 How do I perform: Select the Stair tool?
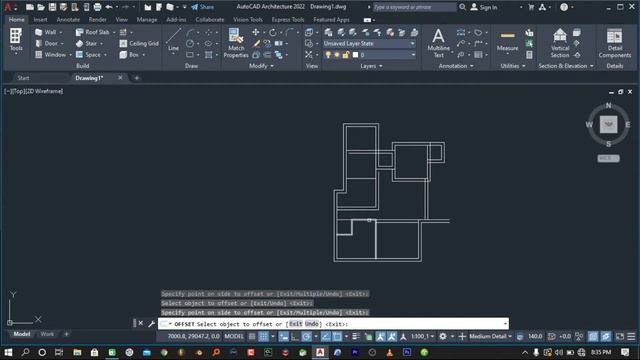click(86, 43)
